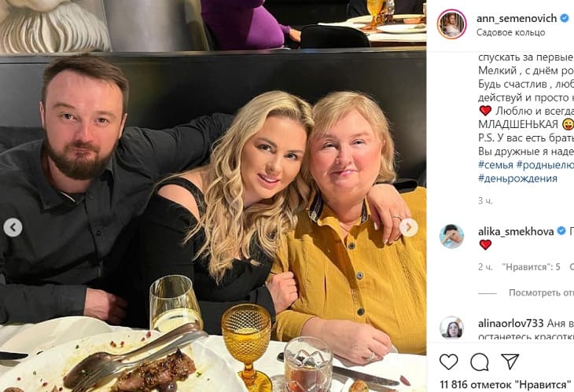
Task: Click the #семья hashtag
Action: pos(495,164)
